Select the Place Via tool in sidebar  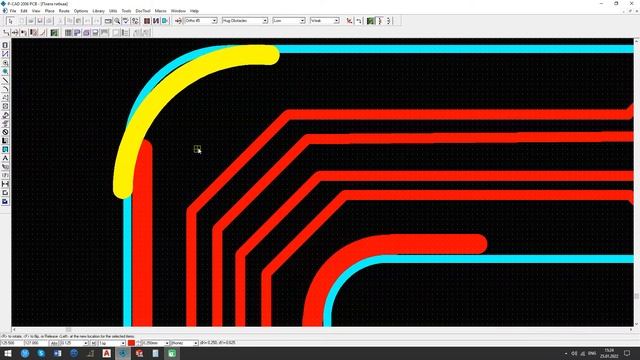coord(5,71)
